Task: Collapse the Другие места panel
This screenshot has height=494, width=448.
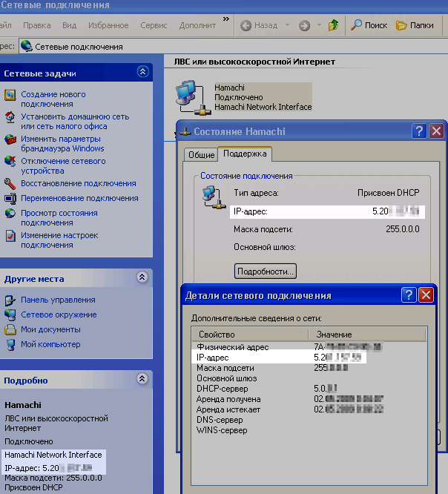Action: click(x=142, y=277)
